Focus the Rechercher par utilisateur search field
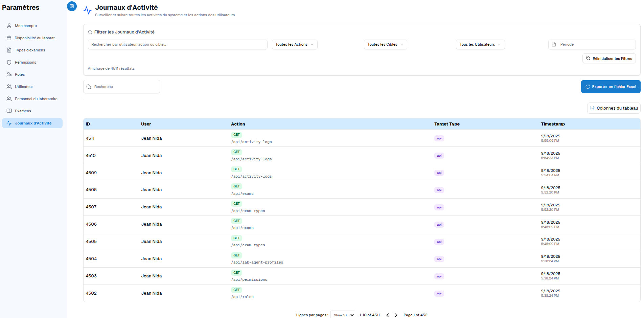 coord(178,45)
